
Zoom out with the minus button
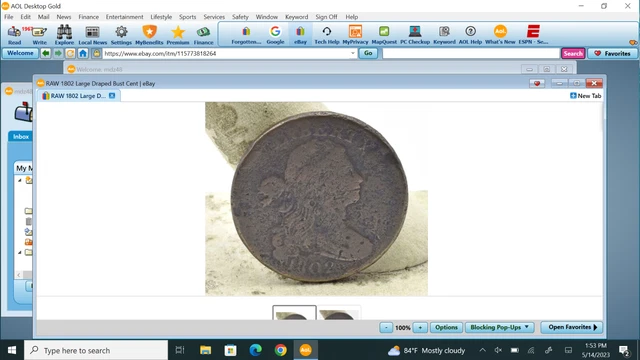tap(386, 327)
